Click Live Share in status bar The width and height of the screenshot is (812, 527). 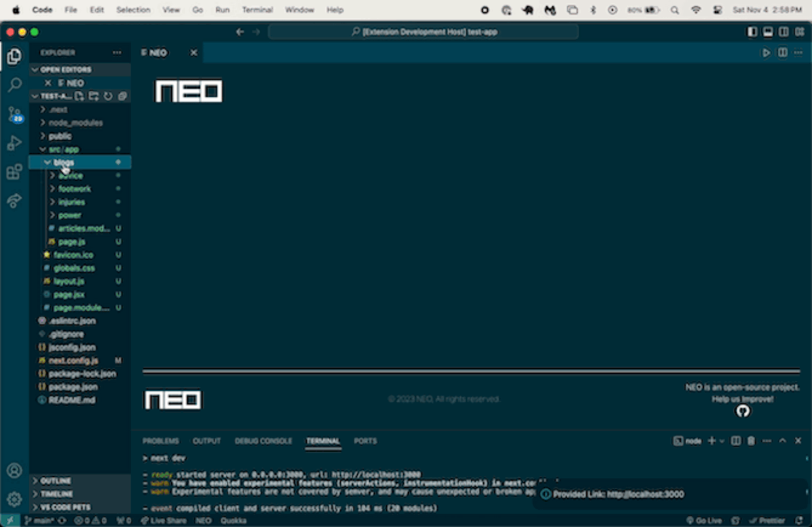click(x=163, y=520)
